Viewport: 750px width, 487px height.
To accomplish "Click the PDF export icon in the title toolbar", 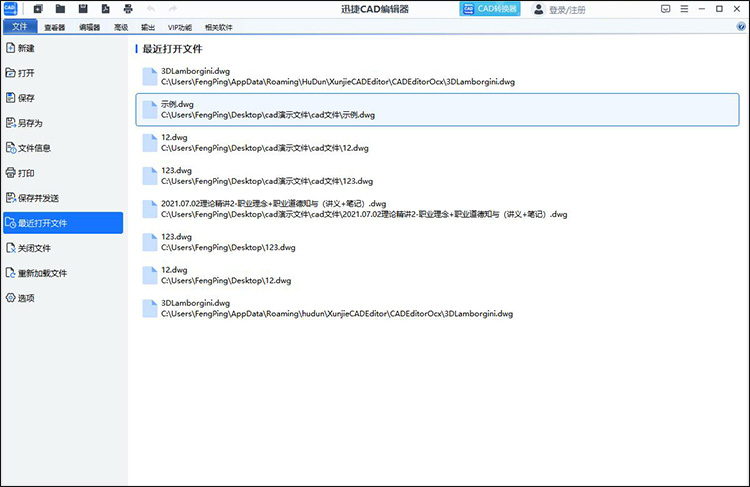I will coord(105,9).
